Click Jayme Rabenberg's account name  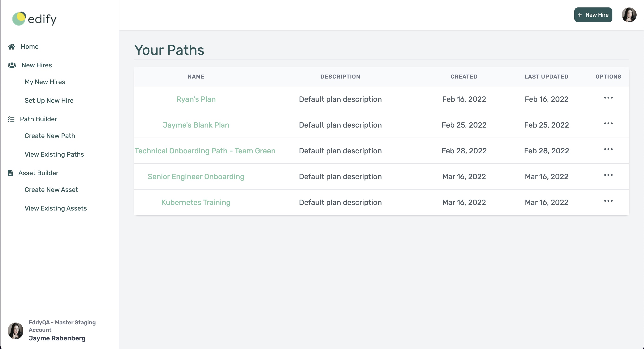coord(57,338)
